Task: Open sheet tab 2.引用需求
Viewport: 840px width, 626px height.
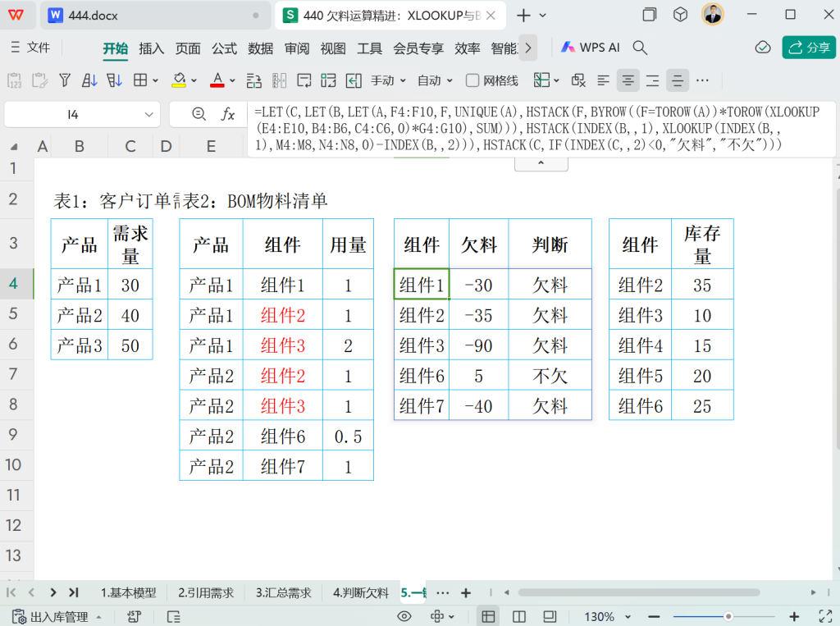Action: point(206,592)
